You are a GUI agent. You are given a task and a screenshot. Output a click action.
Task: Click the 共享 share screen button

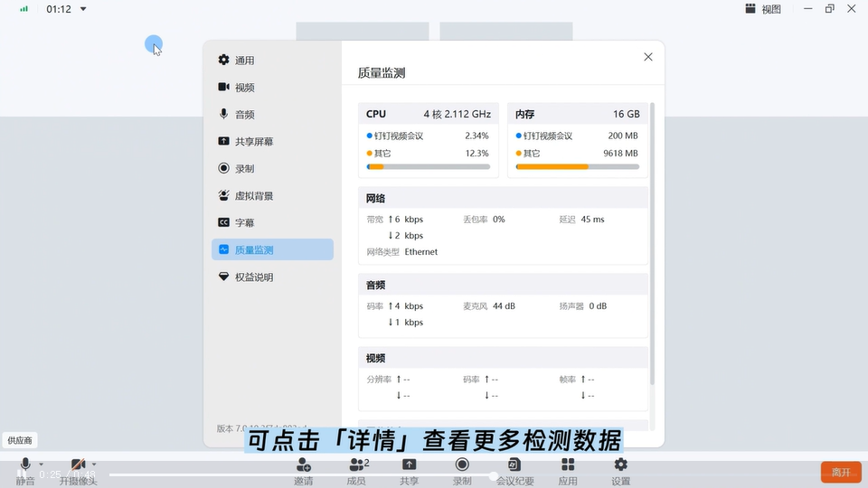point(409,472)
